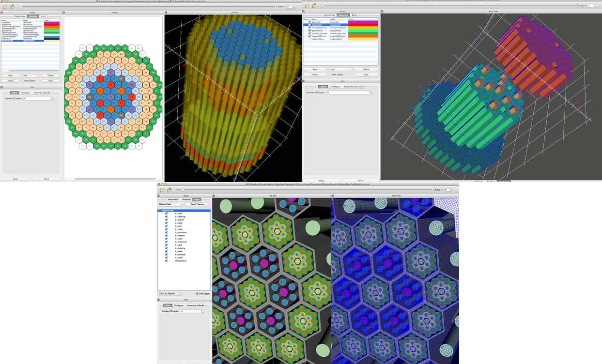Toggle absorber visibility checkbox in top-right window
This screenshot has height=364, width=602.
click(309, 22)
